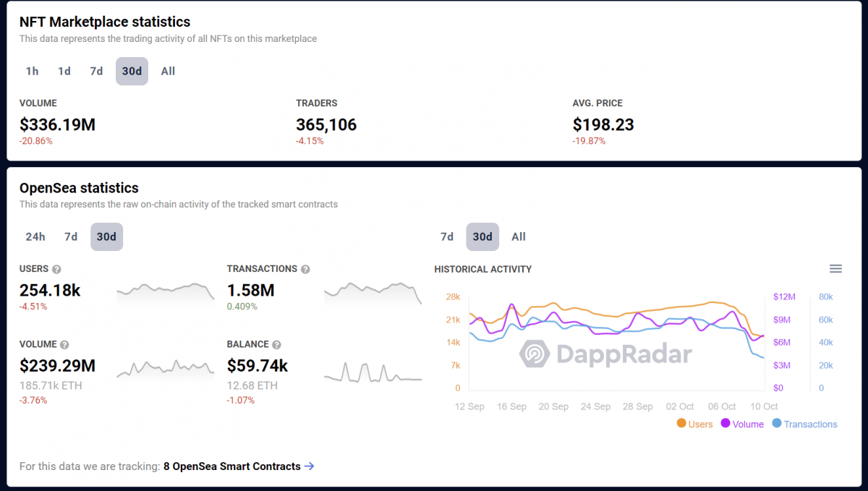Select the All range for historical activity
The image size is (868, 491).
518,236
